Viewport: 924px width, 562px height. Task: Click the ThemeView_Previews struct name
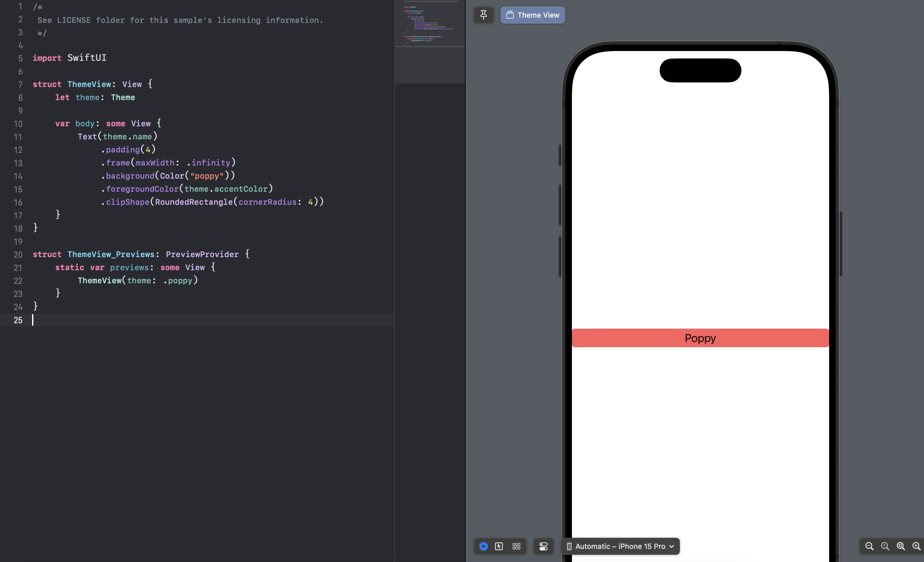coord(111,254)
